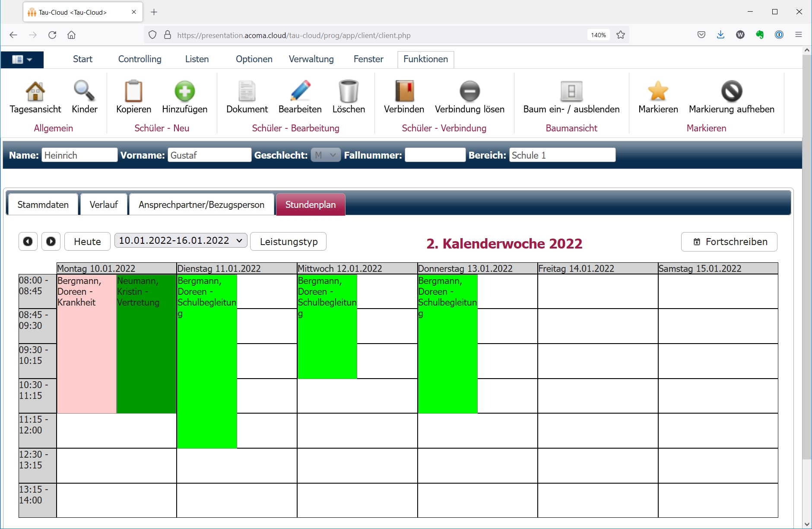
Task: Click the Samstag 15.01.2022 column header
Action: point(718,268)
